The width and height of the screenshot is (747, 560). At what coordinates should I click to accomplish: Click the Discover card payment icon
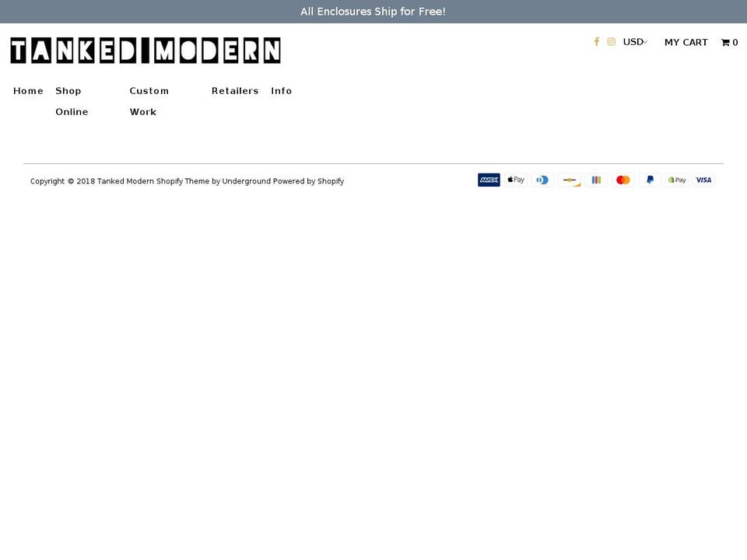(570, 180)
